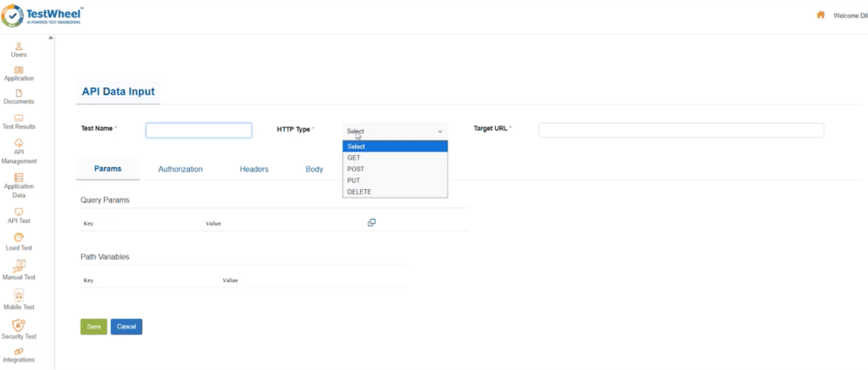Image resolution: width=868 pixels, height=370 pixels.
Task: Switch to the Authorization tab
Action: [180, 169]
